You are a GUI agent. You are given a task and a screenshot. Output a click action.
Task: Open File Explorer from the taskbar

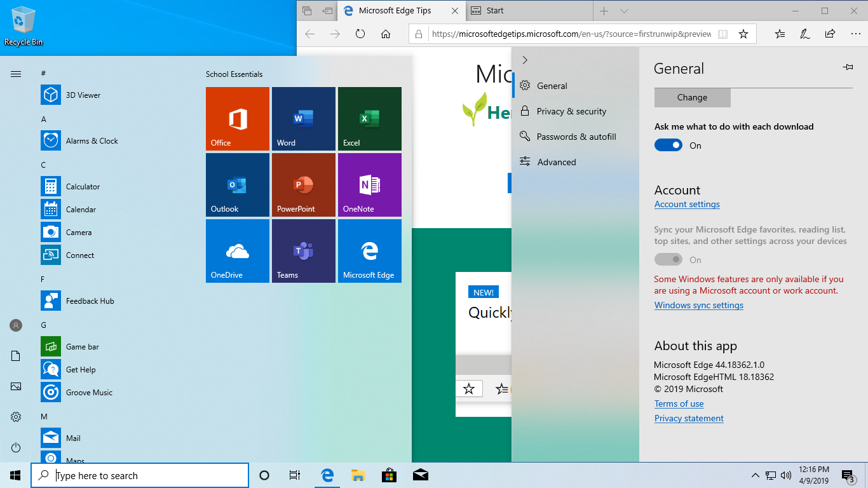pyautogui.click(x=358, y=475)
